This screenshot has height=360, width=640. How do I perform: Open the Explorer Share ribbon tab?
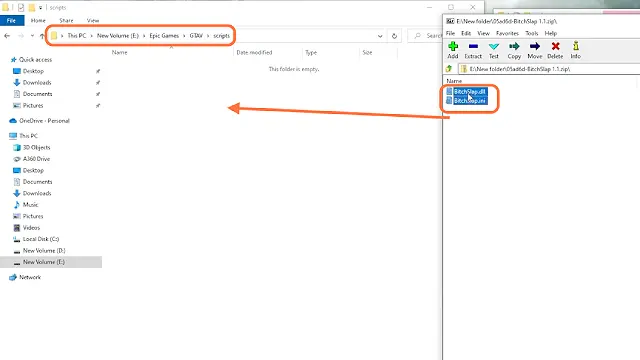[66, 20]
